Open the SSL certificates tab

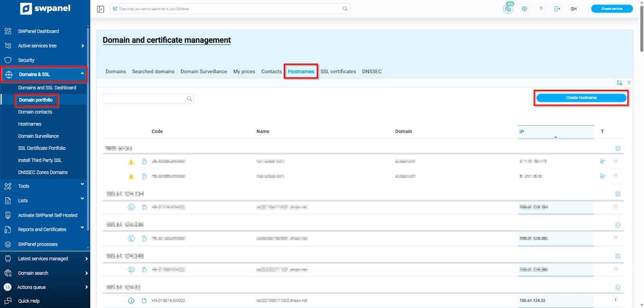tap(338, 71)
